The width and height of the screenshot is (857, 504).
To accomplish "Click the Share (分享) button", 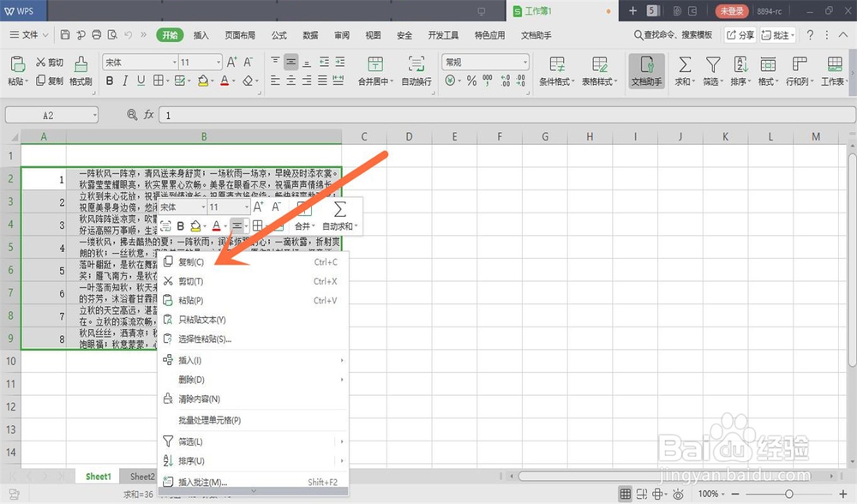I will click(740, 35).
